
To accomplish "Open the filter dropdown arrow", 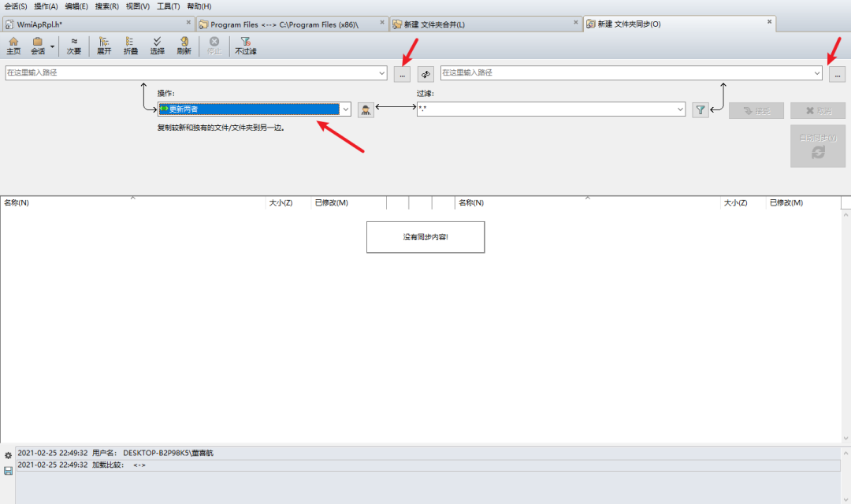I will [x=680, y=109].
